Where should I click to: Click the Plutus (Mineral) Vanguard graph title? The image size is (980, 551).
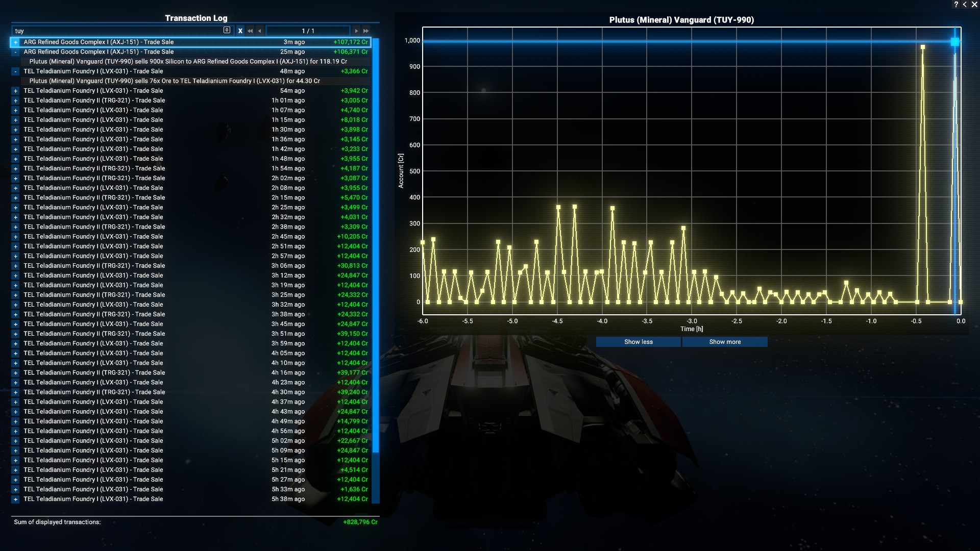pos(681,20)
